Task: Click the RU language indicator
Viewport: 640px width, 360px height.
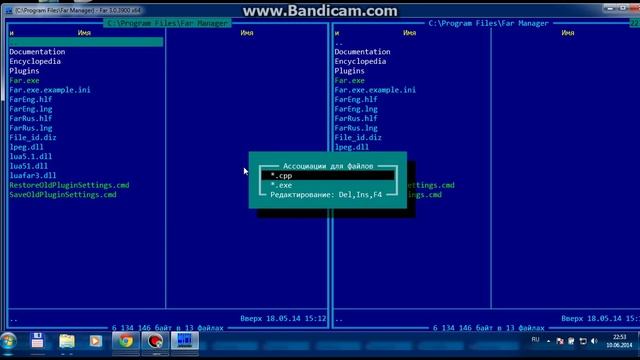Action: pos(536,340)
